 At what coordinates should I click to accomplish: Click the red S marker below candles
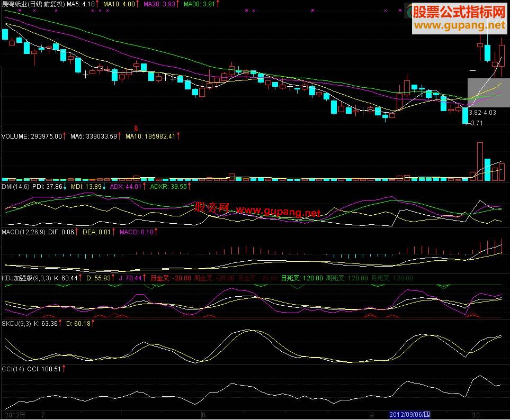point(136,129)
